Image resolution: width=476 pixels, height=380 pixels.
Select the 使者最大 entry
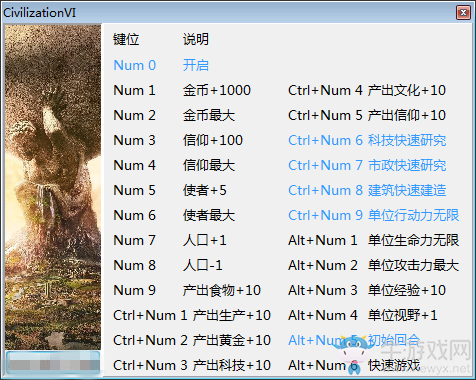(x=209, y=215)
